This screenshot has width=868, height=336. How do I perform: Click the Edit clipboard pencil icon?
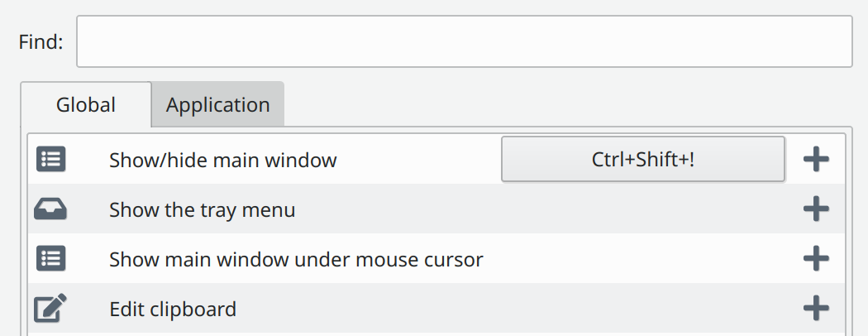click(50, 309)
